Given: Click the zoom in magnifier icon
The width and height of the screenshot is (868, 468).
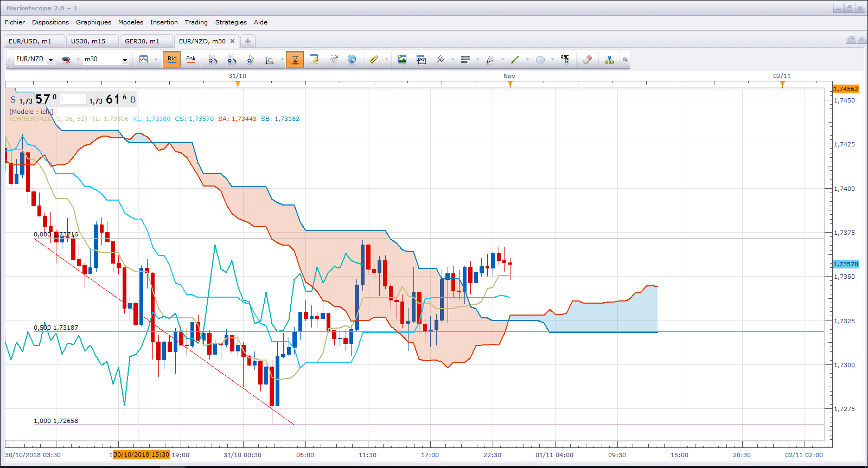Looking at the screenshot, I should pyautogui.click(x=213, y=60).
